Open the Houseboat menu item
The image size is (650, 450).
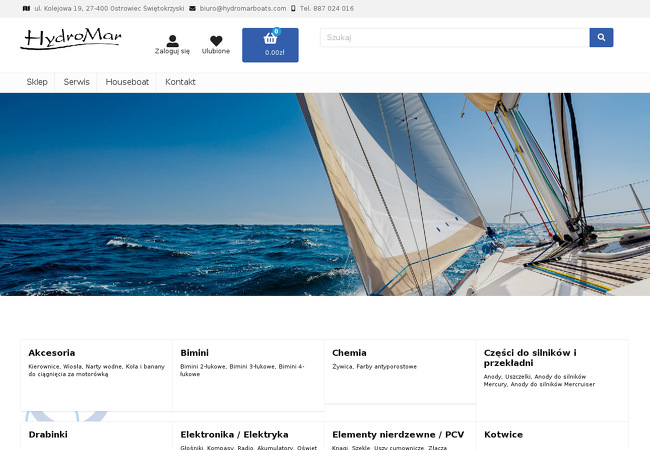(x=127, y=82)
